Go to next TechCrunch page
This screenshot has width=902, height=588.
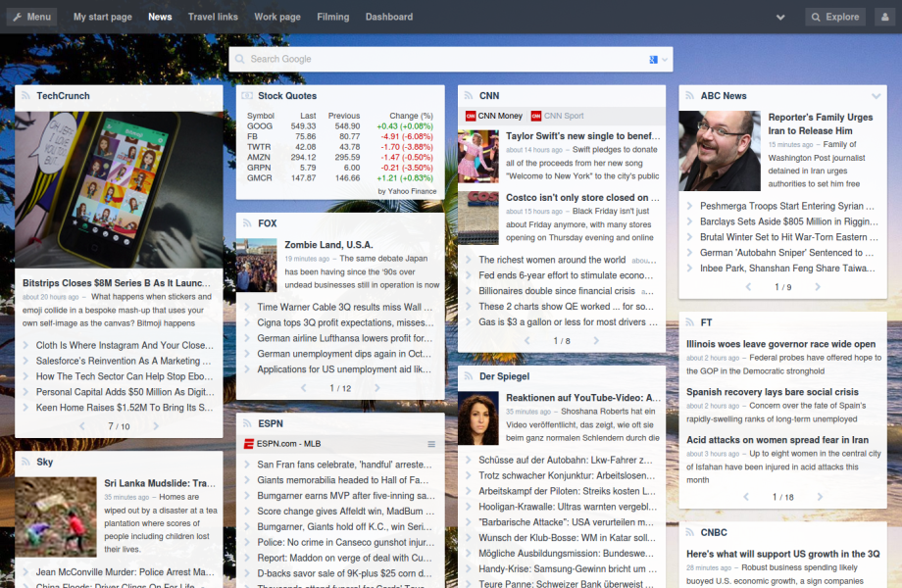click(155, 426)
